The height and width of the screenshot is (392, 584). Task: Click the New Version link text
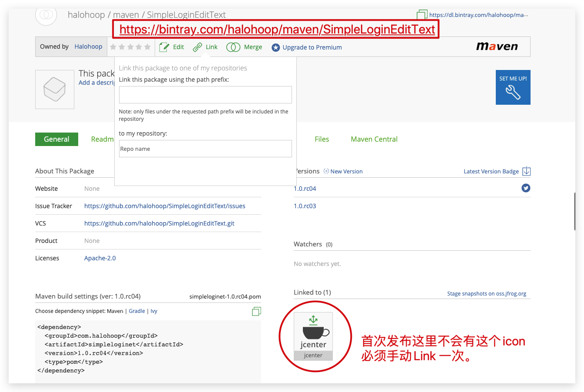[346, 171]
